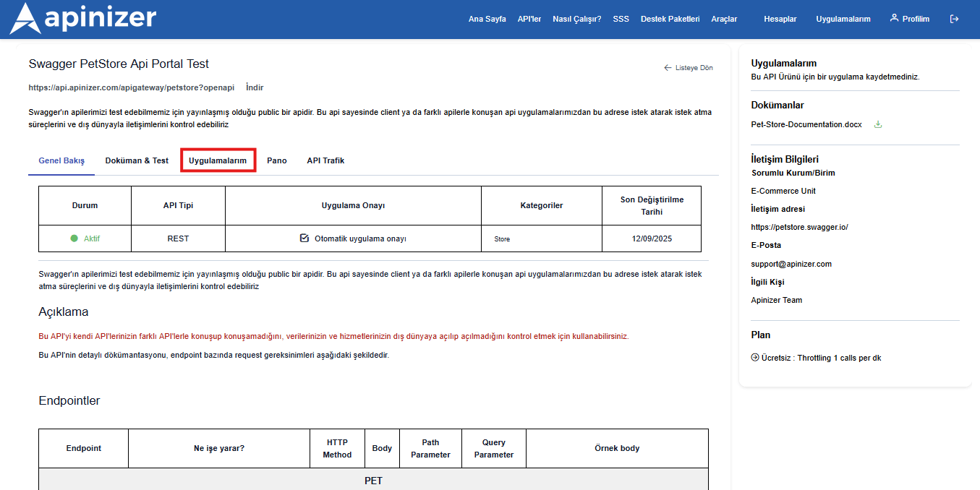980x490 pixels.
Task: Click the Body column header
Action: point(382,448)
